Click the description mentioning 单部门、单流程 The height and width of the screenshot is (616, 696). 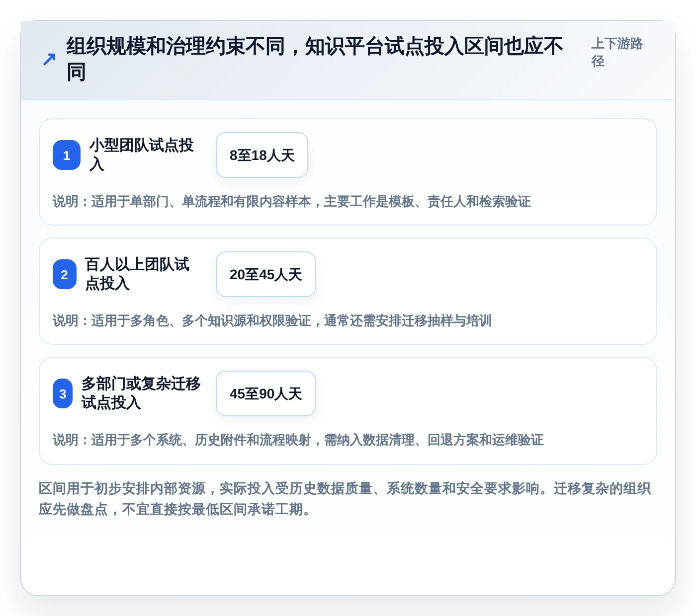pyautogui.click(x=292, y=201)
